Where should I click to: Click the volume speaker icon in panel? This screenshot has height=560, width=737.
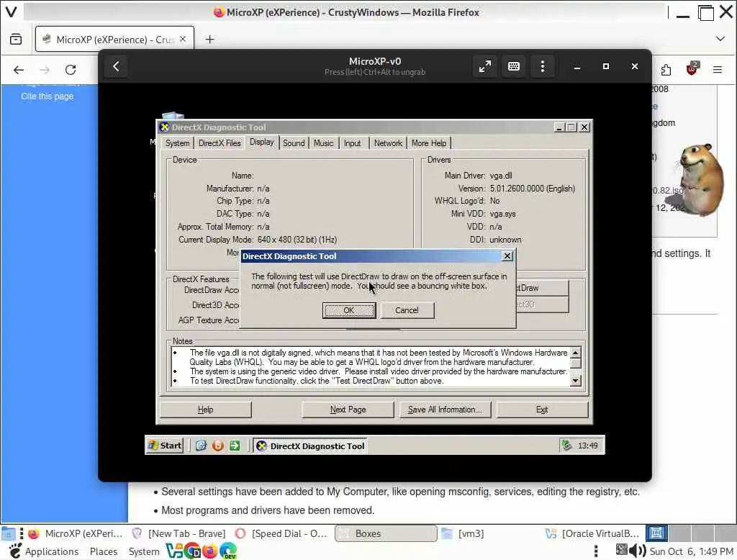pyautogui.click(x=637, y=550)
